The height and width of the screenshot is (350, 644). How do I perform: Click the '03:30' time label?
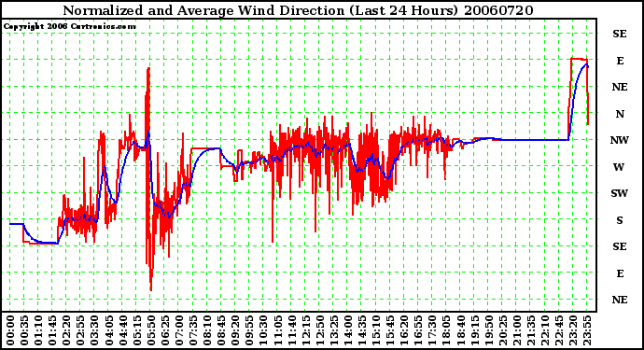pyautogui.click(x=94, y=330)
